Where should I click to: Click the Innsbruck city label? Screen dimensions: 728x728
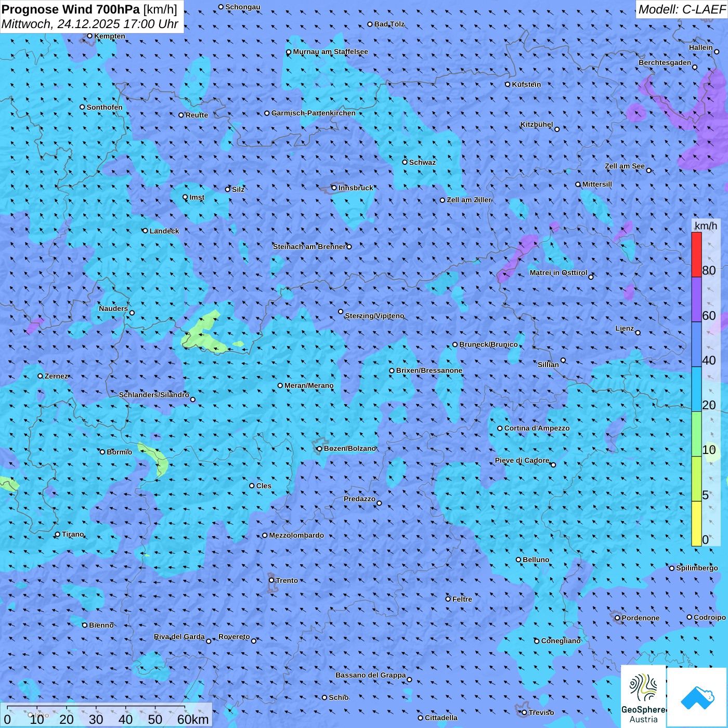click(x=356, y=188)
